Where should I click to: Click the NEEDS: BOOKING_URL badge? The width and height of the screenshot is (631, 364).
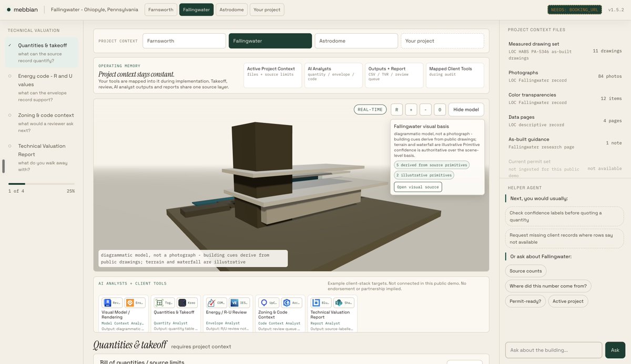tap(575, 9)
